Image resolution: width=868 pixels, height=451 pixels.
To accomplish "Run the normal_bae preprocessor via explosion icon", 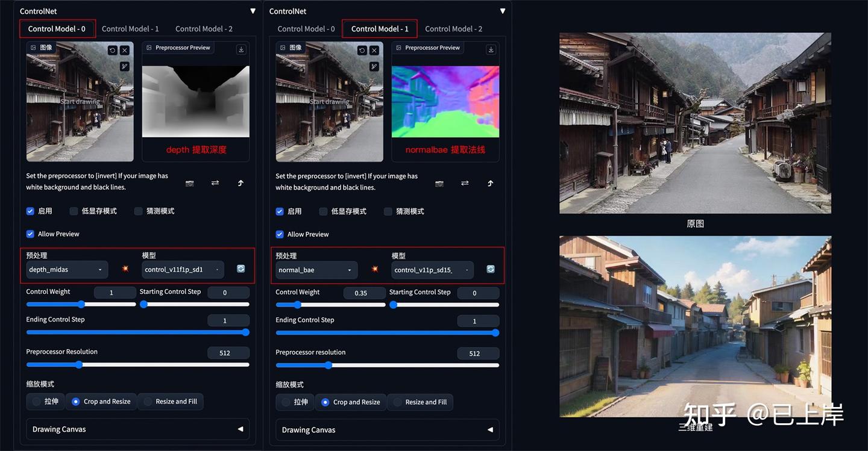I will pyautogui.click(x=375, y=270).
